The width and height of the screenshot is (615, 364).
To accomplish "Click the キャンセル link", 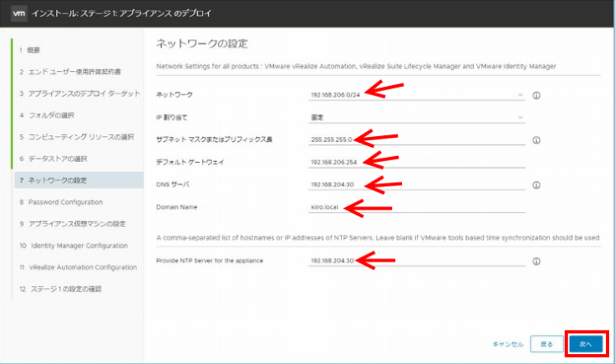I will tap(508, 344).
